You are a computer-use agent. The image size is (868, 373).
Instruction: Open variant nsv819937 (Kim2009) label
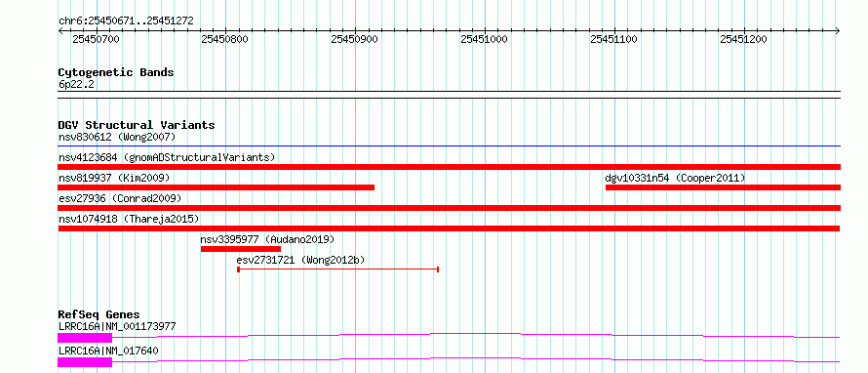114,178
